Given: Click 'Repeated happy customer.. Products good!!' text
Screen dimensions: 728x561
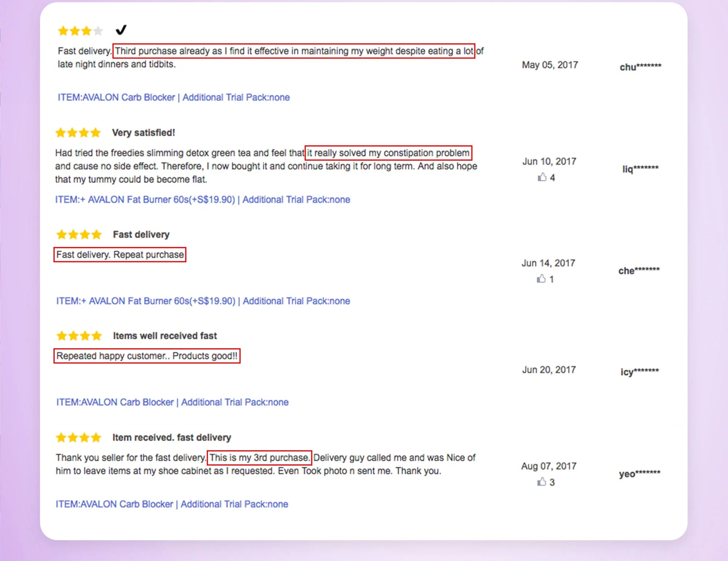Looking at the screenshot, I should click(x=147, y=356).
